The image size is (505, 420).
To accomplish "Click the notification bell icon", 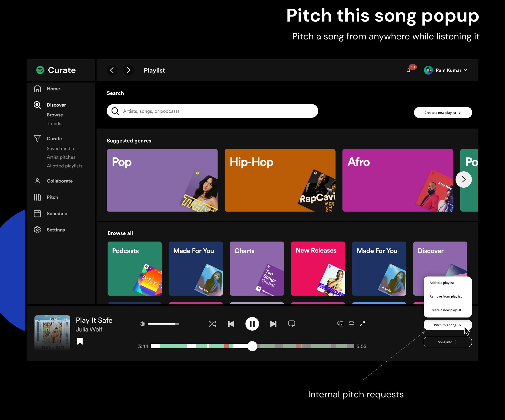I will pyautogui.click(x=408, y=70).
